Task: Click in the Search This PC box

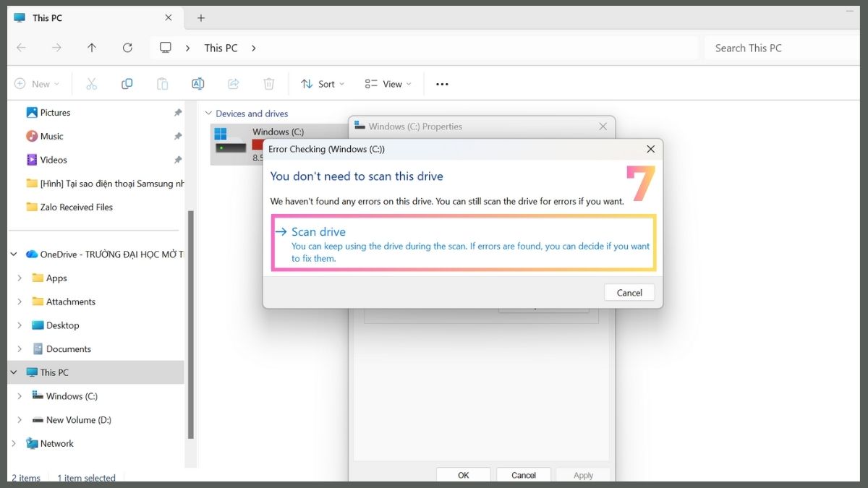Action: [x=781, y=48]
